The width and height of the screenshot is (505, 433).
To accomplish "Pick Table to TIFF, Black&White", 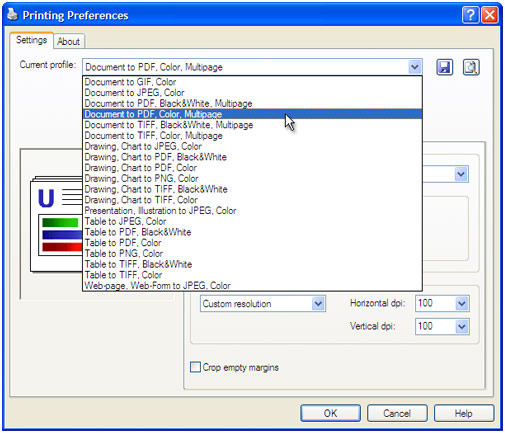I will (x=252, y=264).
